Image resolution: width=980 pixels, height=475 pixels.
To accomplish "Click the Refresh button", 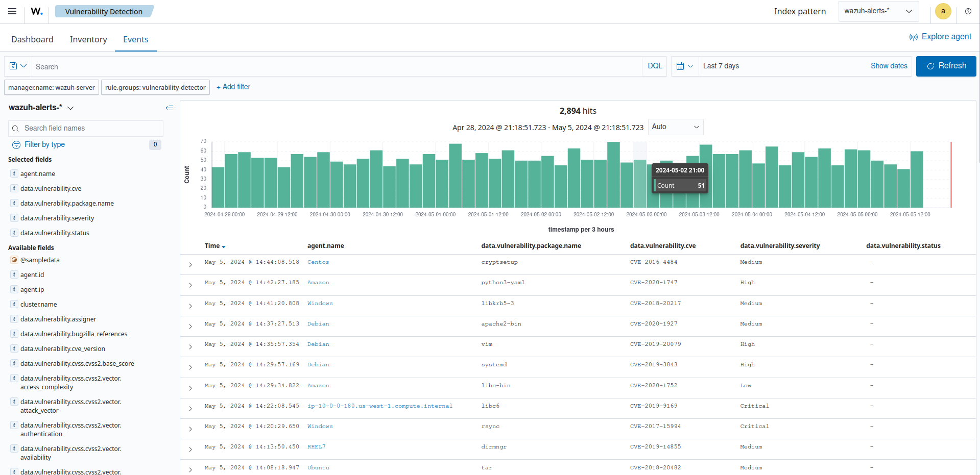I will pos(946,66).
